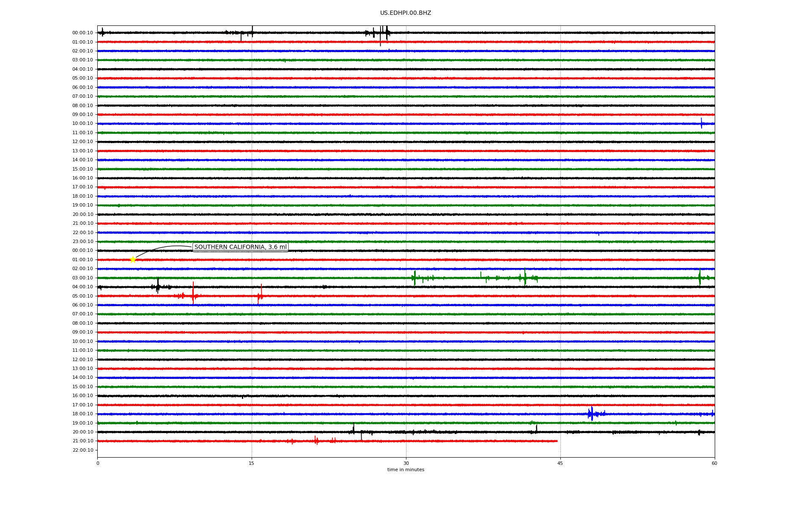Image resolution: width=812 pixels, height=508 pixels.
Task: Click the blue spike on first 10:00:10 trace
Action: [x=701, y=123]
